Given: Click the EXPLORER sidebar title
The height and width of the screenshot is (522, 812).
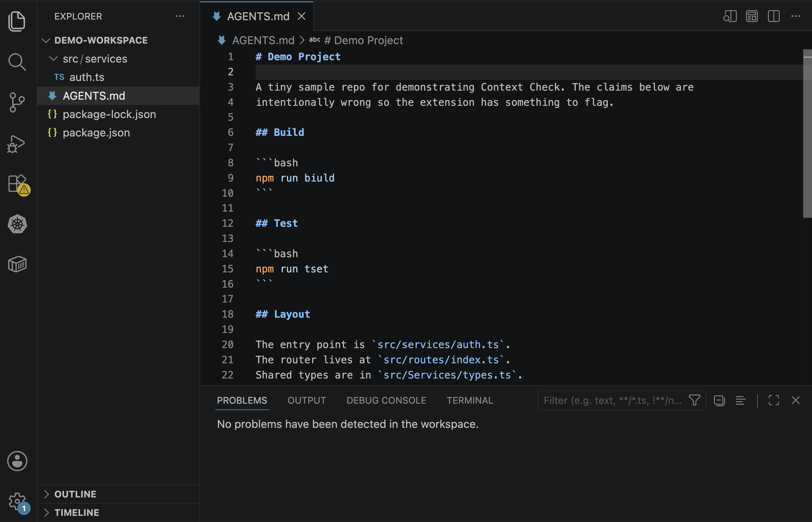Looking at the screenshot, I should point(78,16).
